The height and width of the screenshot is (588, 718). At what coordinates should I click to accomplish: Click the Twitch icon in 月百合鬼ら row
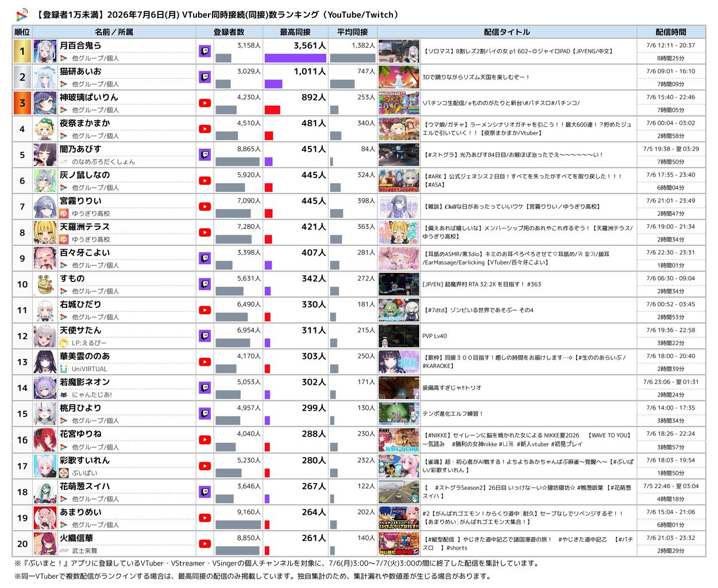(x=204, y=51)
